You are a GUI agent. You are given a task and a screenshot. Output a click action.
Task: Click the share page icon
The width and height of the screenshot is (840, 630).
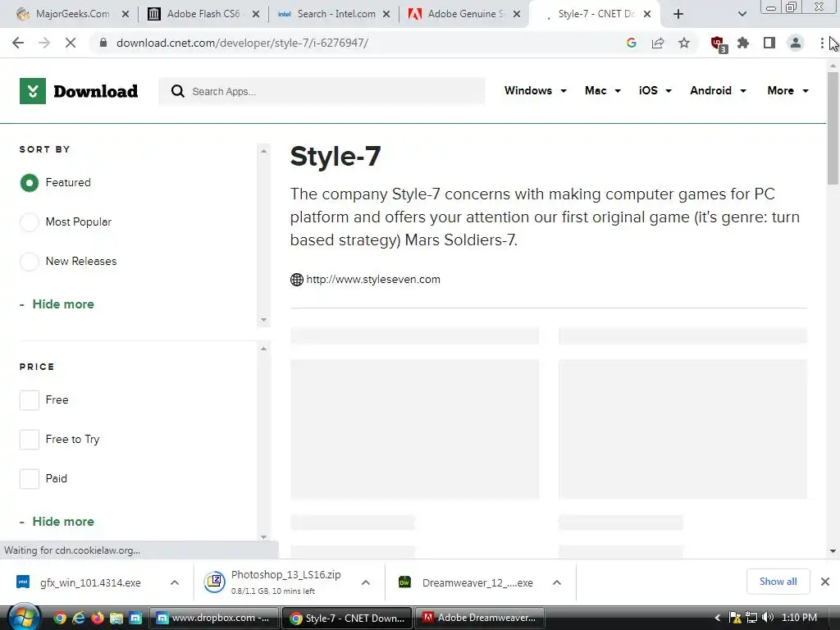658,43
